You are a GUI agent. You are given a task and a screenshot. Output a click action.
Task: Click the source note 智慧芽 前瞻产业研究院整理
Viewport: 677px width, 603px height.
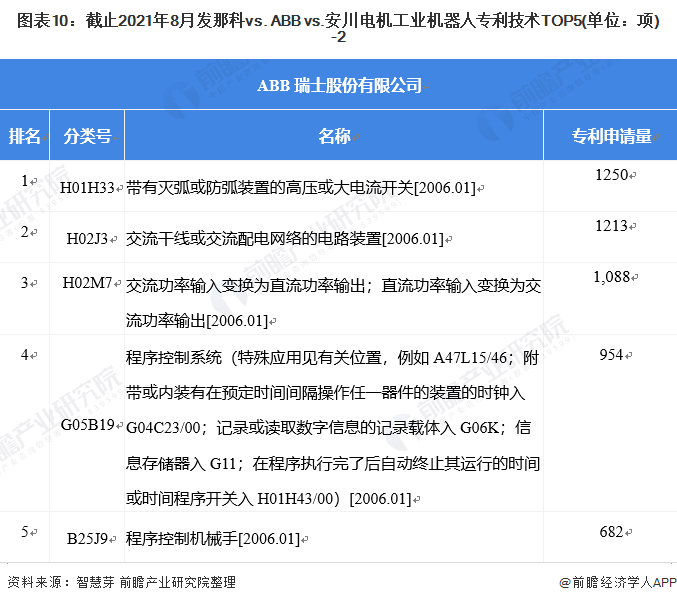pyautogui.click(x=156, y=582)
